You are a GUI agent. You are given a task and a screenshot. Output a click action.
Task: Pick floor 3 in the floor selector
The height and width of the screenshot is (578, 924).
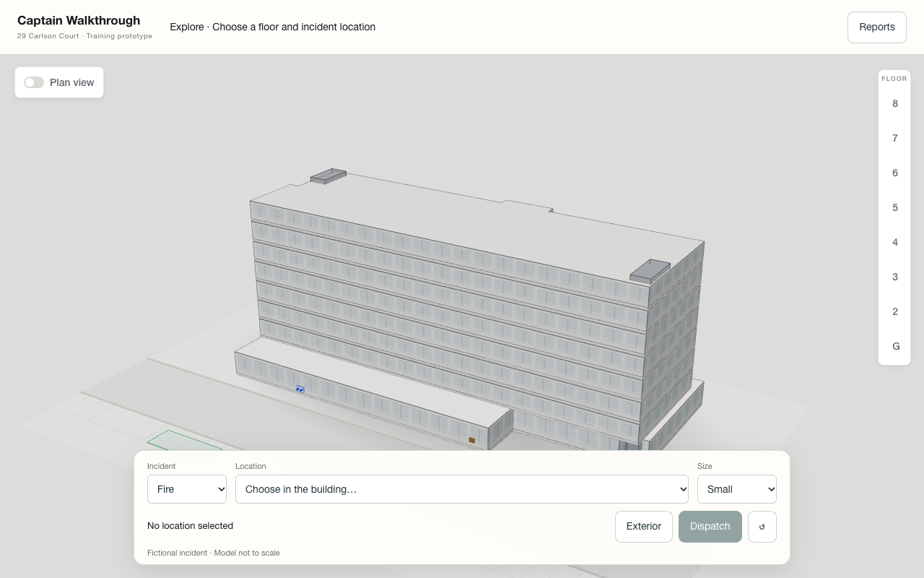coord(895,277)
